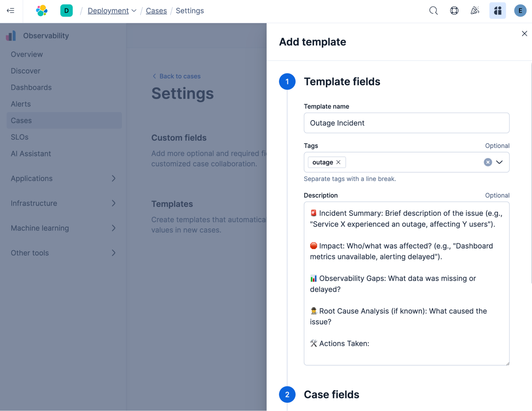Select Alerts in the sidebar
This screenshot has width=532, height=411.
21,104
